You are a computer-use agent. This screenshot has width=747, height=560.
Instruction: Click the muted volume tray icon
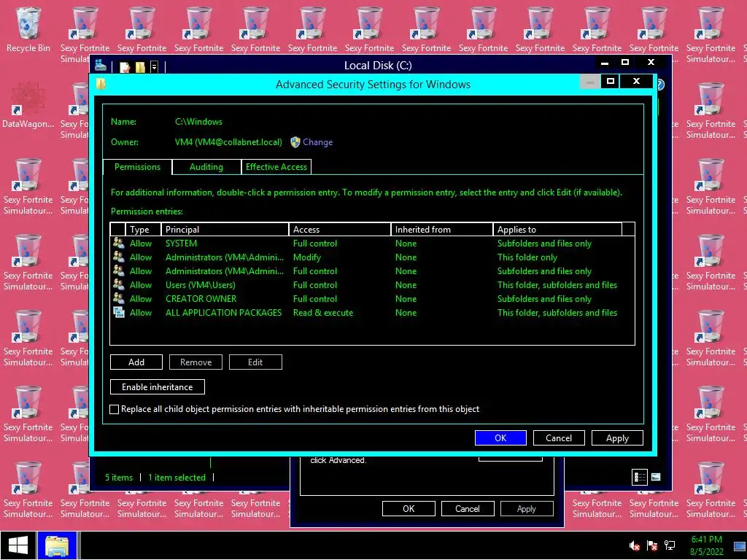coord(634,545)
